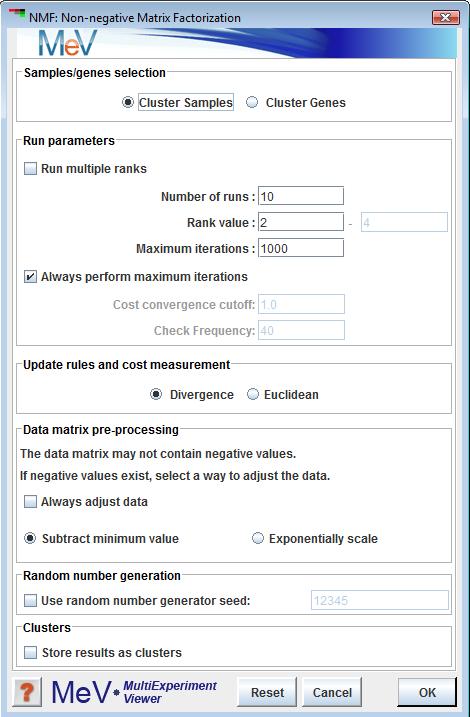470x717 pixels.
Task: Click the Reset button
Action: [x=267, y=692]
